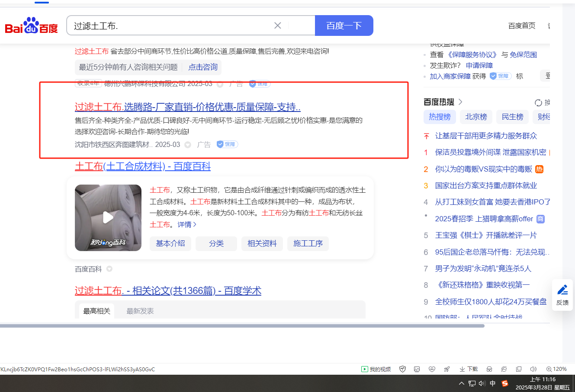This screenshot has height=392, width=575.
Task: Expand the dropdown arrow beside 百度百科 source
Action: (x=109, y=269)
